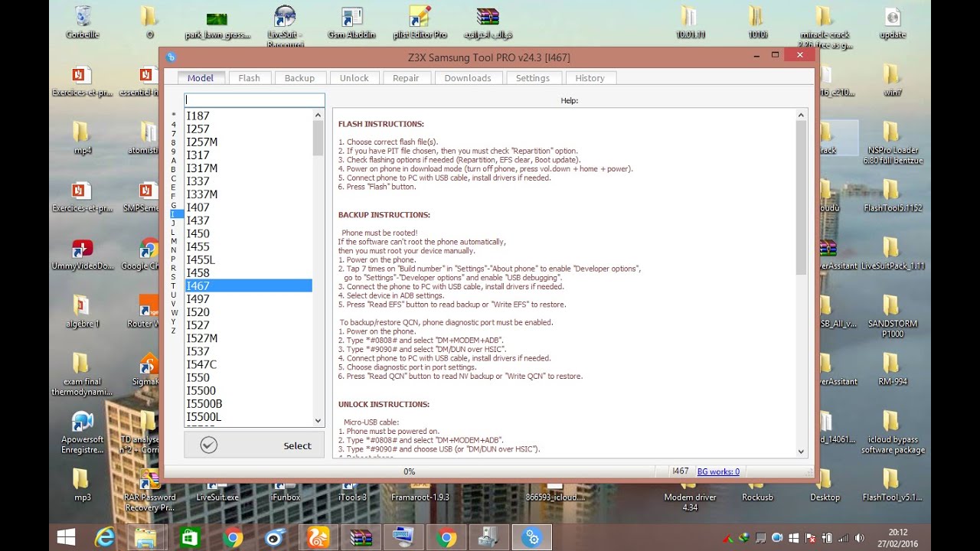Image resolution: width=980 pixels, height=551 pixels.
Task: Switch to the Model tab
Action: 201,78
